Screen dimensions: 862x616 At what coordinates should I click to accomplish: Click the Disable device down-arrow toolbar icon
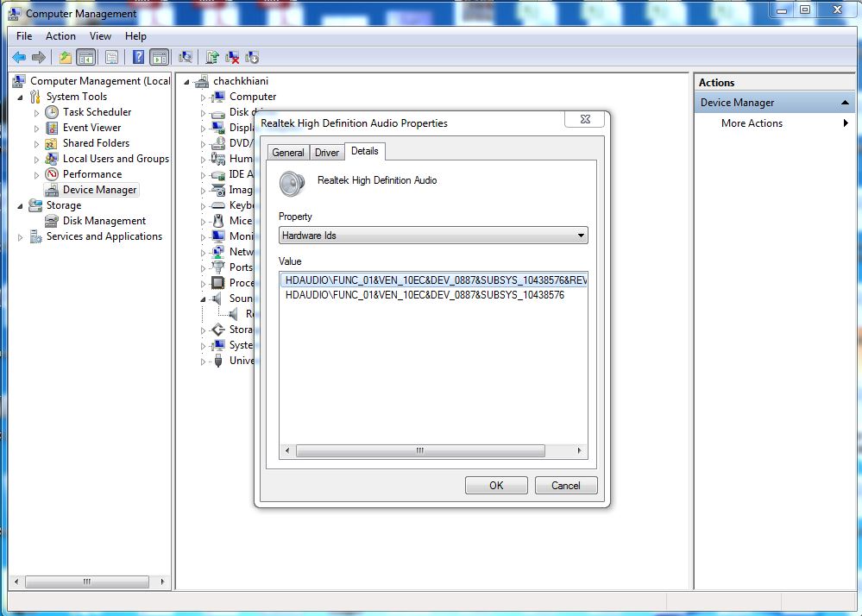[252, 57]
